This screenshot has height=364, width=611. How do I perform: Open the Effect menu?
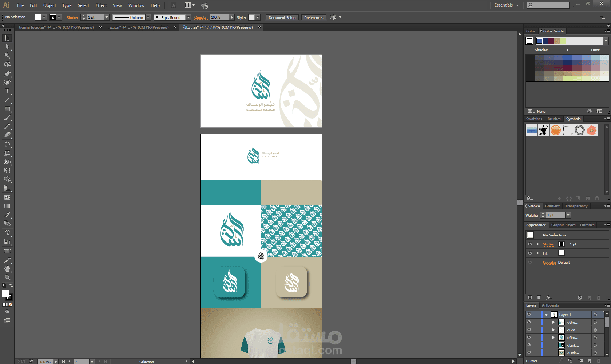tap(101, 5)
